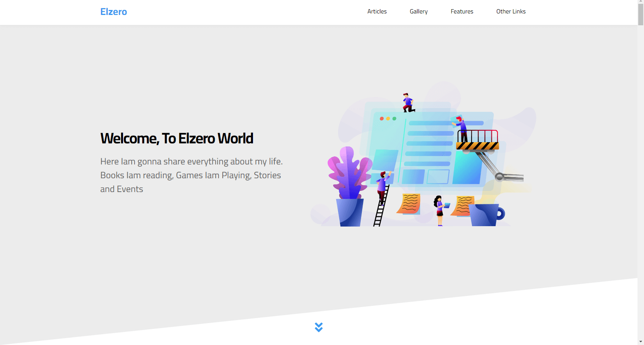Image resolution: width=644 pixels, height=345 pixels.
Task: Open the Other Links menu
Action: (511, 11)
